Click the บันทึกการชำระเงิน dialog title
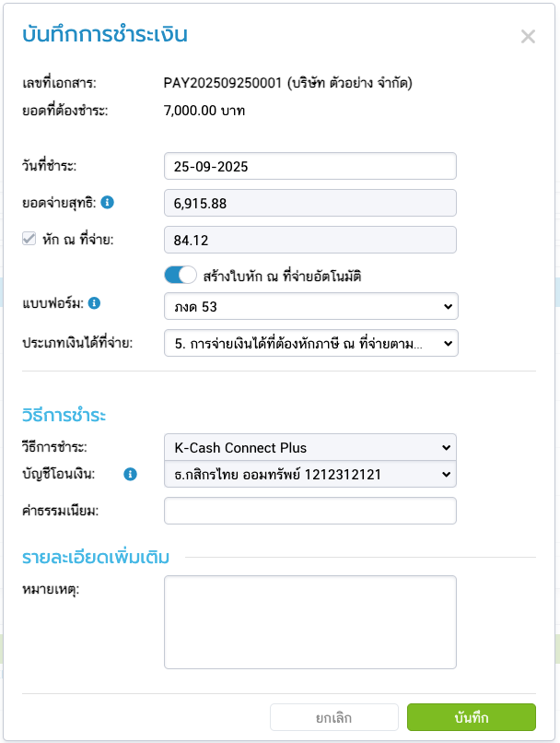The height and width of the screenshot is (743, 560). point(104,36)
